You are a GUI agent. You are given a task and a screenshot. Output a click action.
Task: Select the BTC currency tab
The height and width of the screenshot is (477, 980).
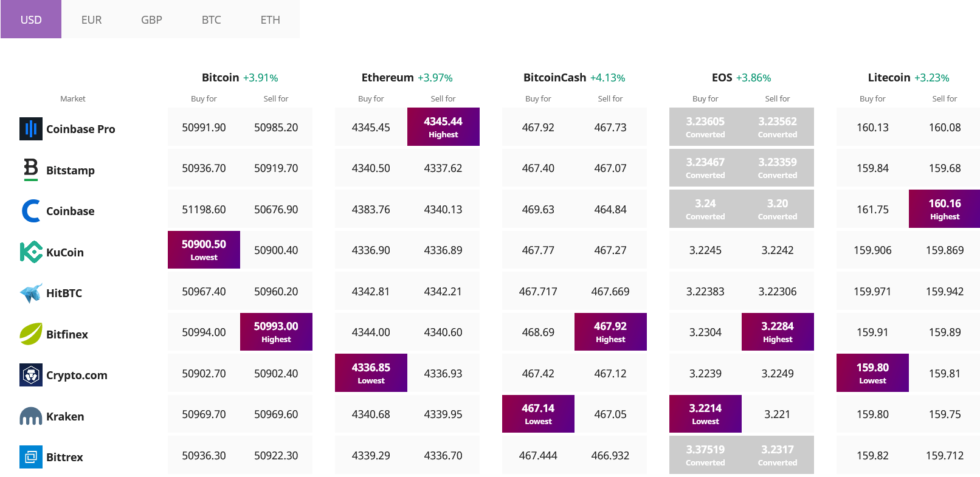[x=211, y=19]
